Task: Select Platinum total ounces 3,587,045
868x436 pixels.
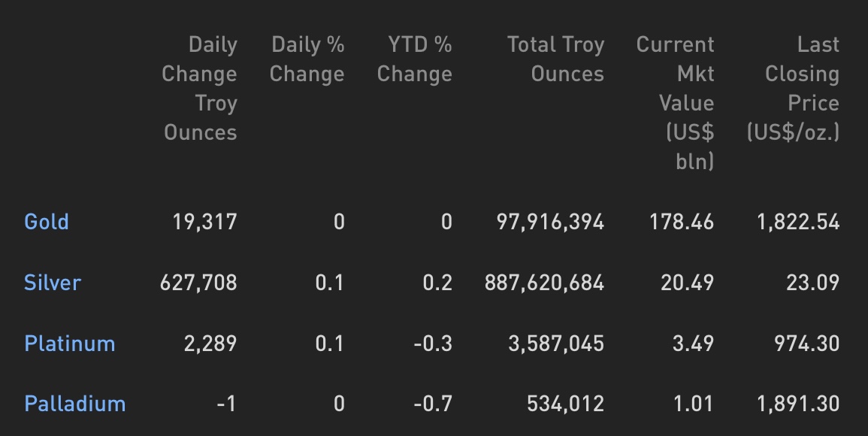Action: coord(556,344)
